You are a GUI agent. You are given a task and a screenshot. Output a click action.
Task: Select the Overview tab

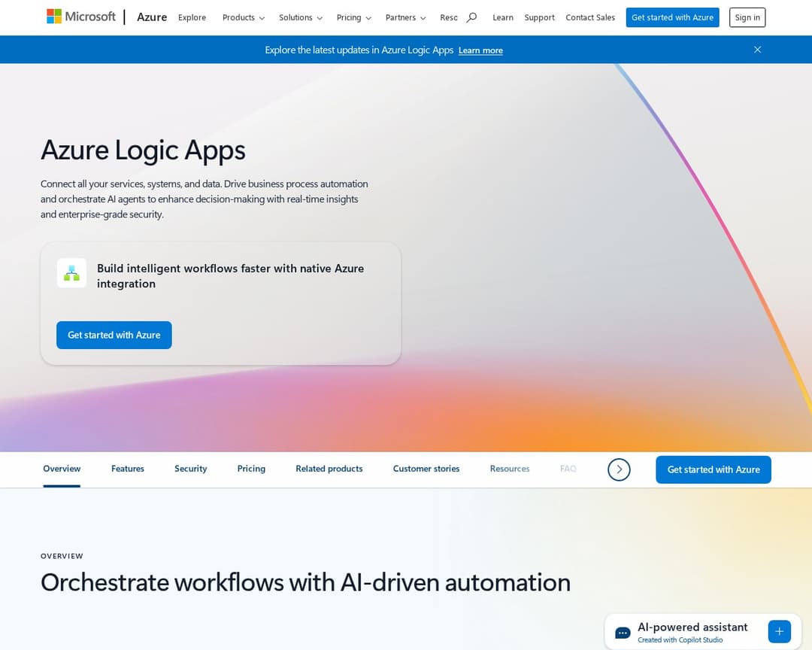click(62, 469)
